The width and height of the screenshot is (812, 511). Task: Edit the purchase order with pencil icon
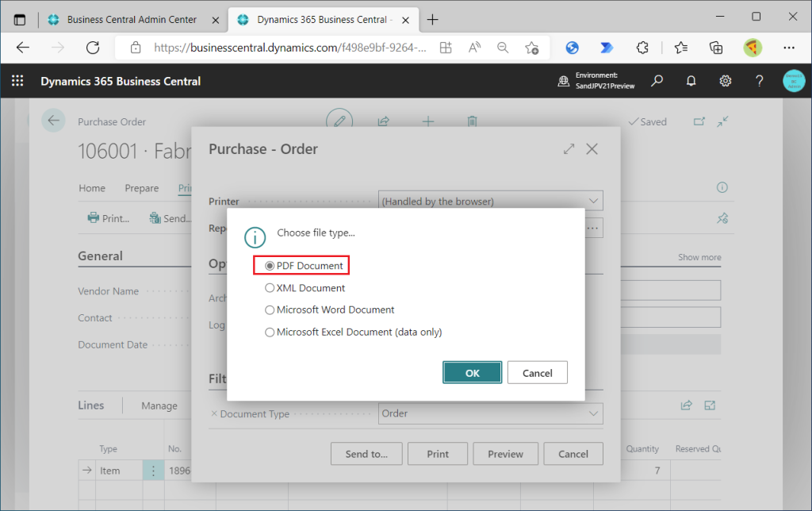[x=339, y=121]
